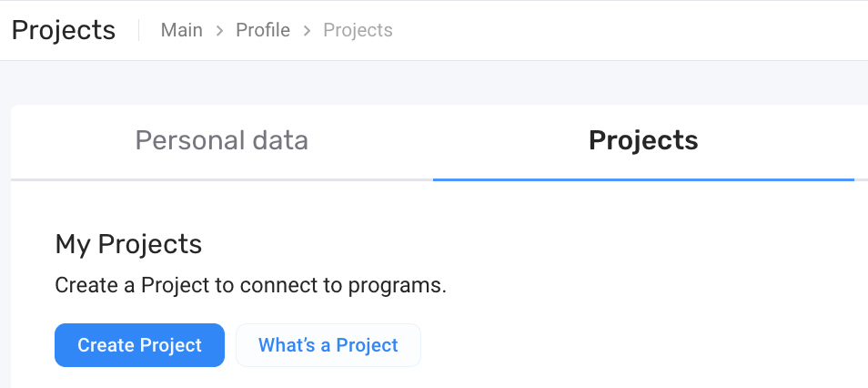Switch to the Personal data tab

click(221, 140)
